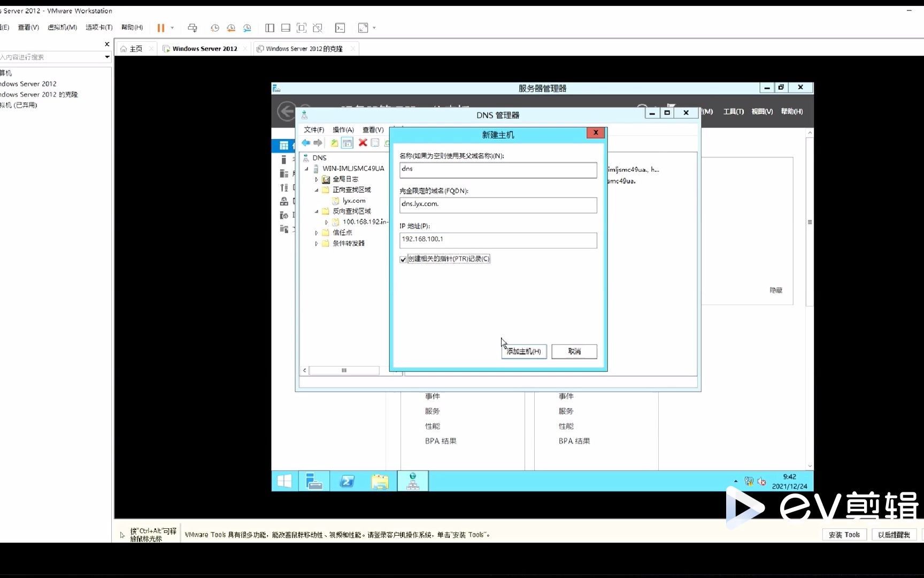
Task: Enter full screen mode via the toolbar icon
Action: (x=302, y=28)
